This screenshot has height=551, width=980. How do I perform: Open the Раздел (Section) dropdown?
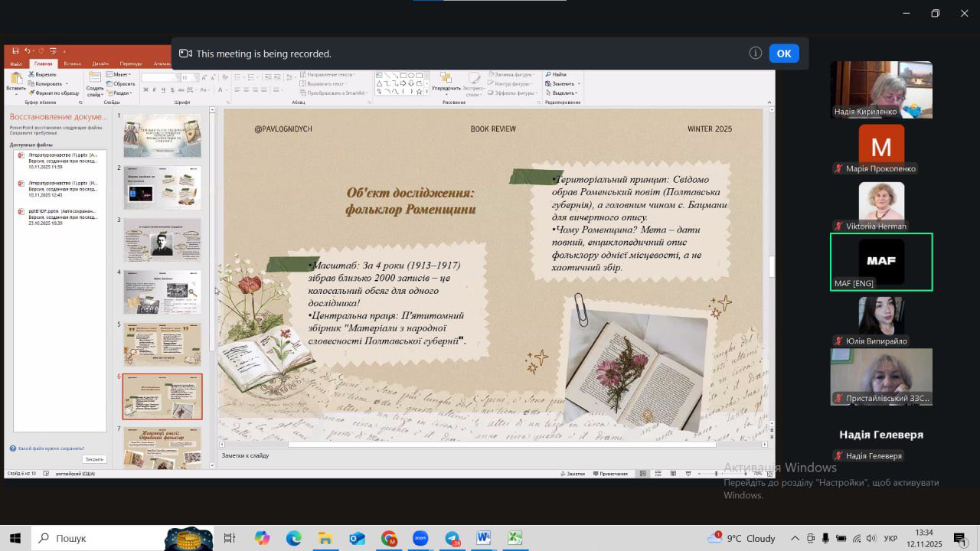[119, 93]
